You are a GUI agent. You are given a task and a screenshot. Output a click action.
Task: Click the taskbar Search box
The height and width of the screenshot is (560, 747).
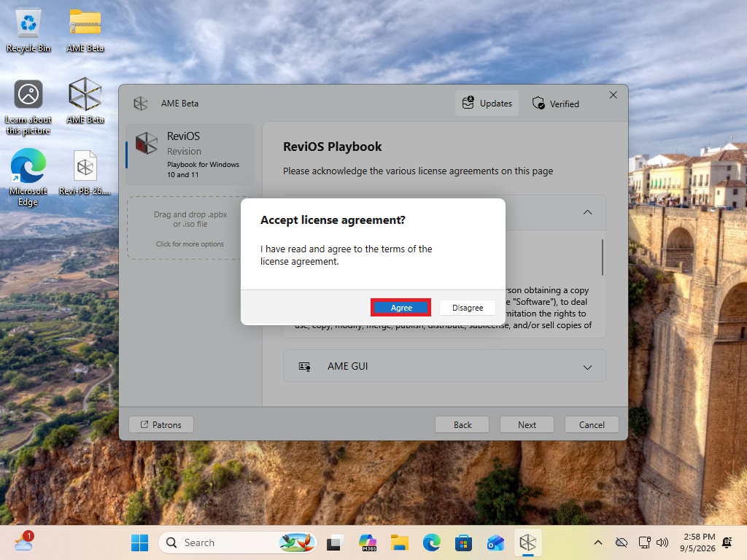click(237, 542)
